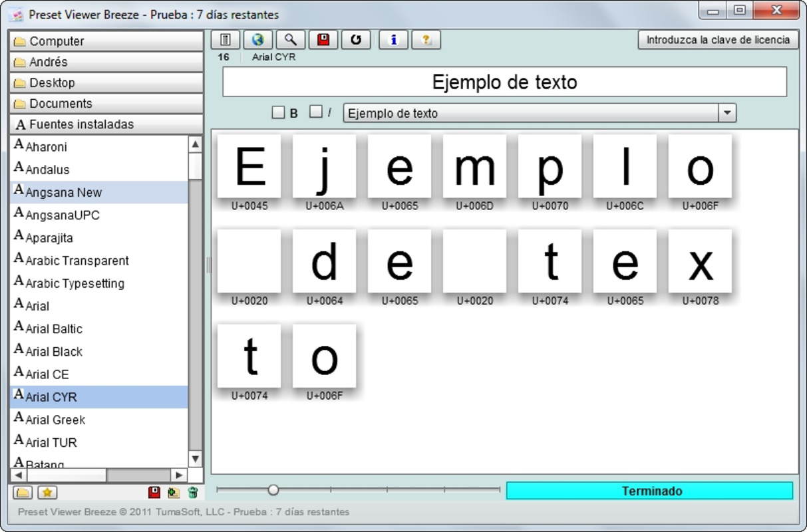Click Introduzca la clave de licencia button
The width and height of the screenshot is (807, 532).
pos(718,40)
